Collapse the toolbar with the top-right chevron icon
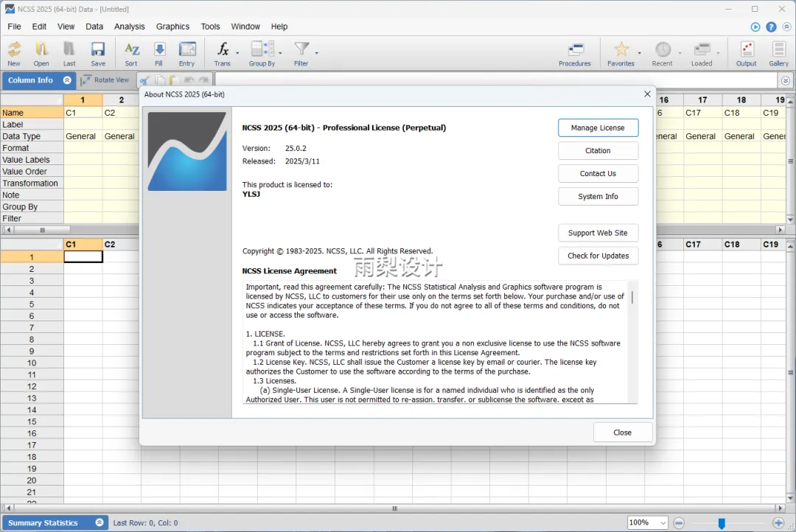796x532 pixels. (x=787, y=27)
